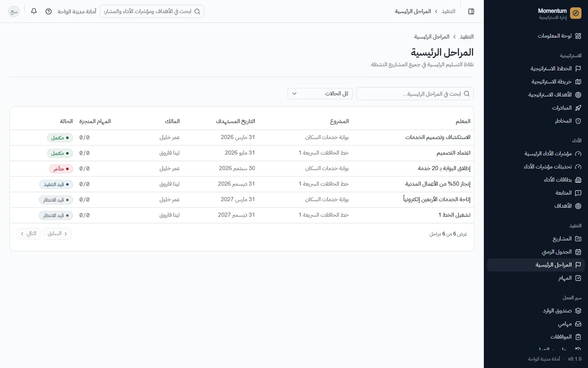The image size is (588, 368).
Task: Click the متأخر status badge
Action: (x=61, y=169)
